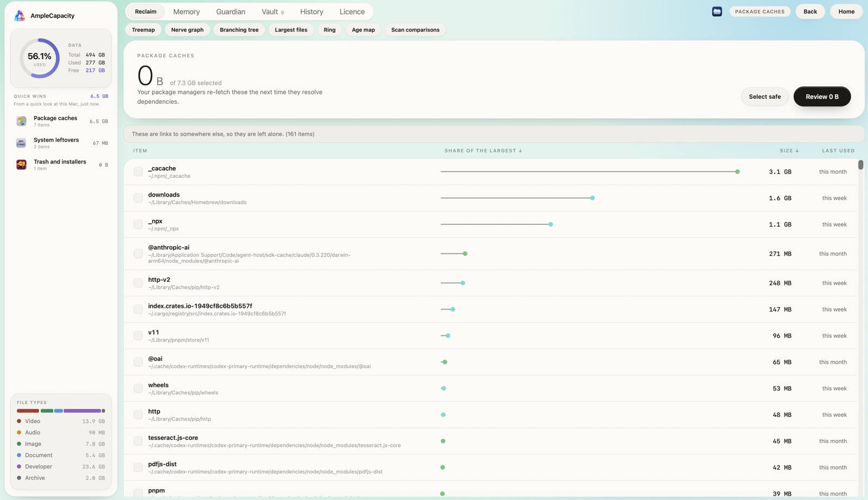Click the Last used column header
This screenshot has width=868, height=500.
coord(838,151)
